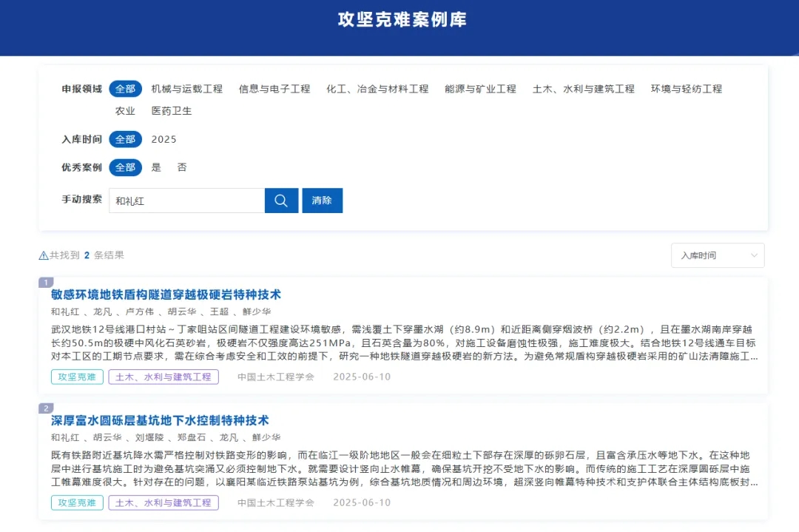Click the warning icon beside results count

(44, 255)
